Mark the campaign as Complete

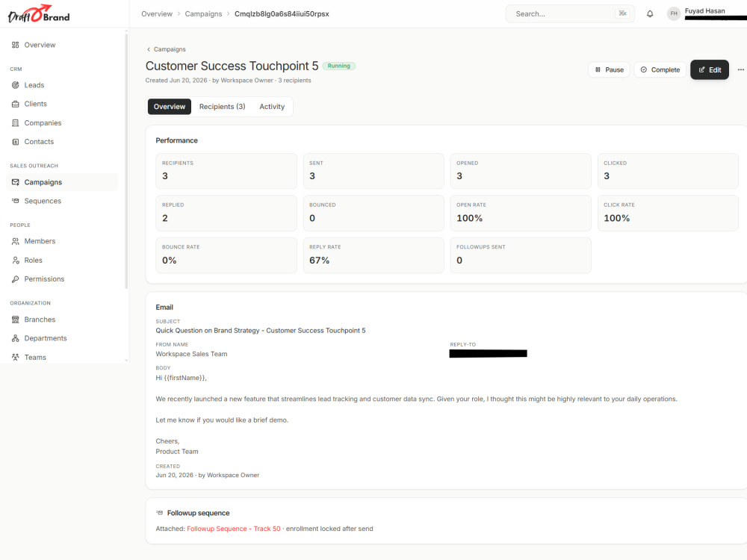click(660, 69)
